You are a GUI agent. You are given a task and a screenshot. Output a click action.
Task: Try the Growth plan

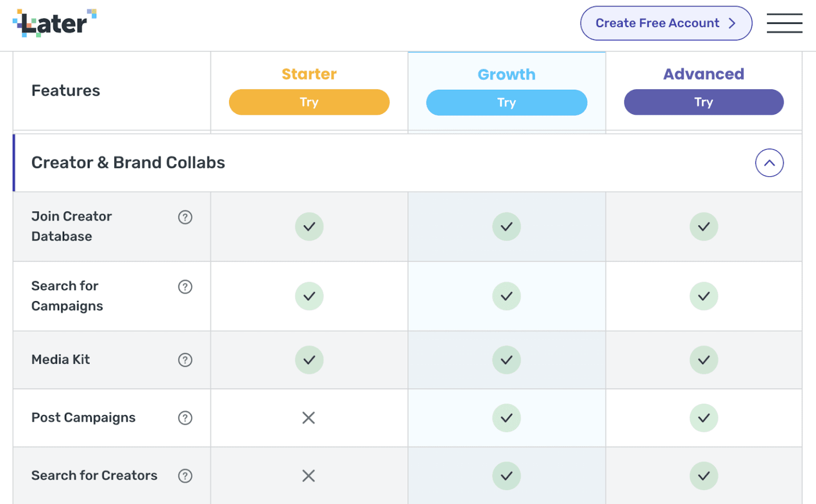click(506, 102)
